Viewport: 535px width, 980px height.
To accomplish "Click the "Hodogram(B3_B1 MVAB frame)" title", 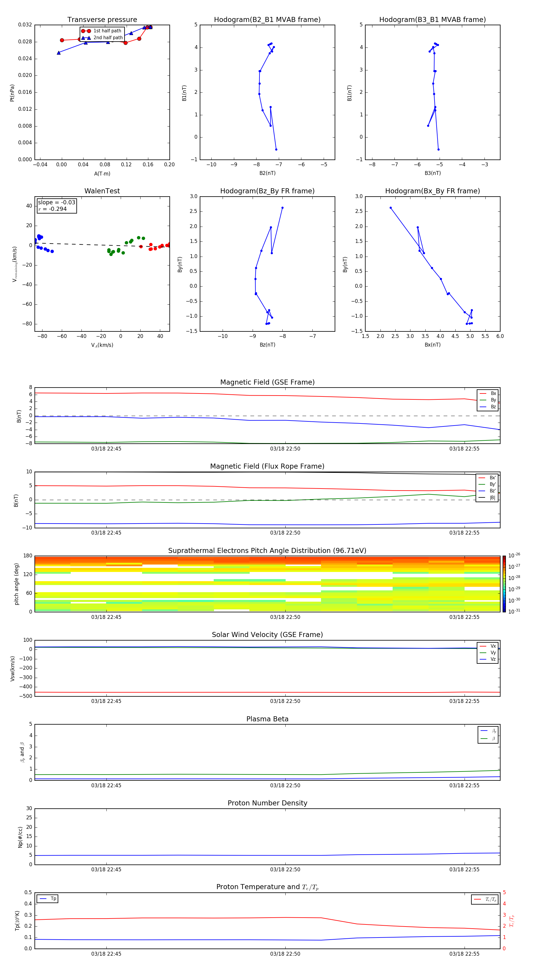I will point(432,19).
